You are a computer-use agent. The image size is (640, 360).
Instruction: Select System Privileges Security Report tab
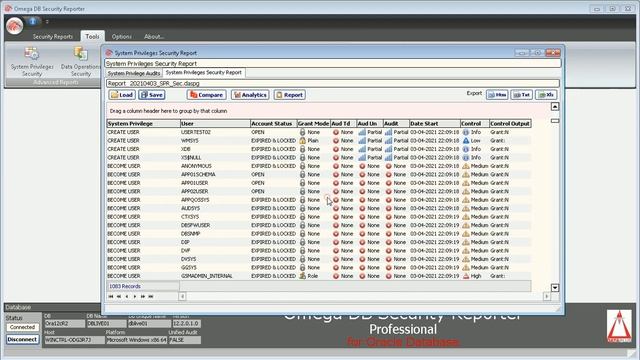pyautogui.click(x=204, y=72)
